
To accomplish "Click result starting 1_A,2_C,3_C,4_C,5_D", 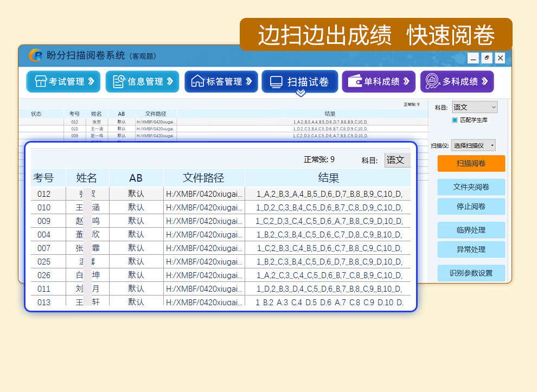I will pyautogui.click(x=329, y=275).
